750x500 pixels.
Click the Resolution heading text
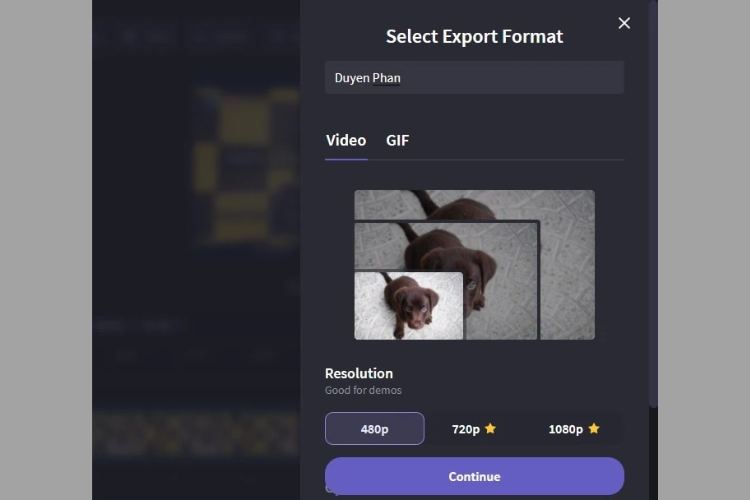coord(359,373)
